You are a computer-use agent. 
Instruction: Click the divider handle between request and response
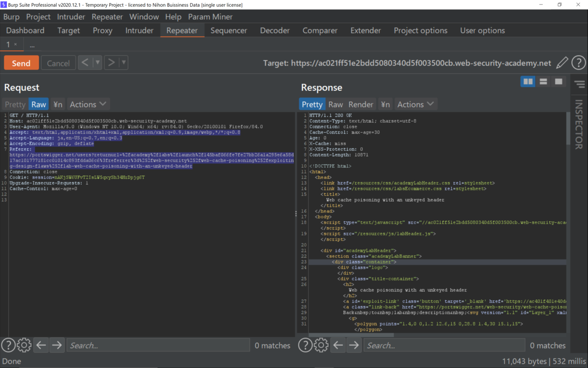coord(295,214)
